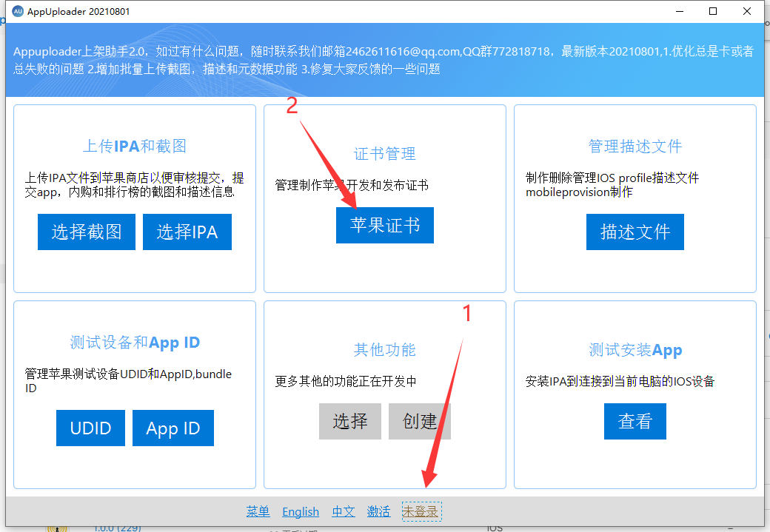Click the 管理描述文件 heading

[635, 146]
